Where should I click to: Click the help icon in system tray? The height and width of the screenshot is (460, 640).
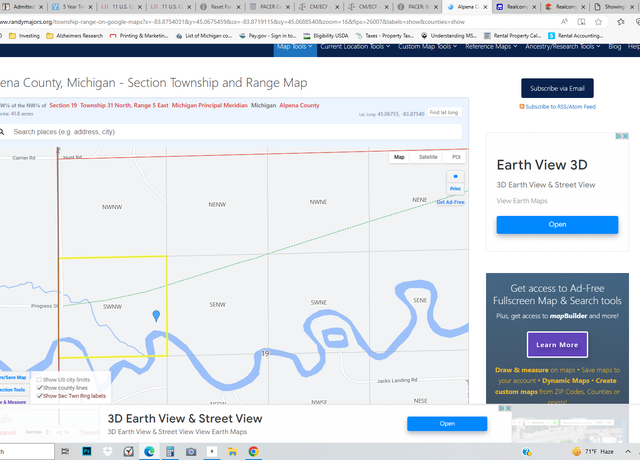[x=527, y=451]
